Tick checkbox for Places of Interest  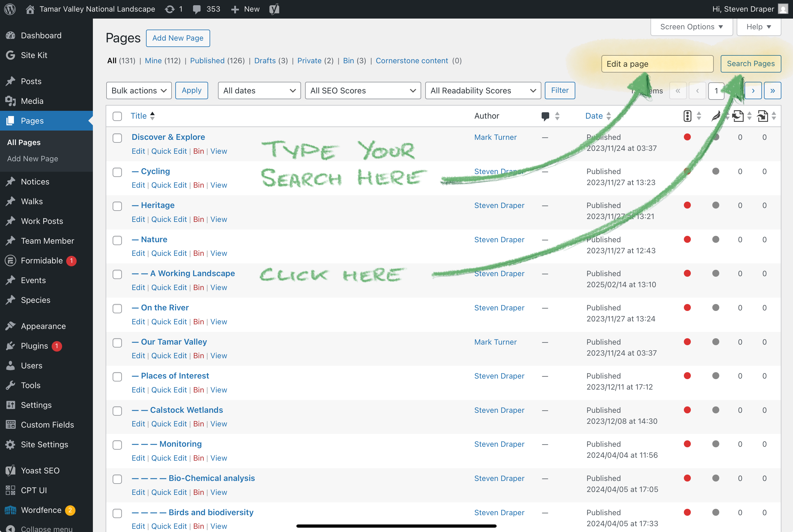coord(117,377)
